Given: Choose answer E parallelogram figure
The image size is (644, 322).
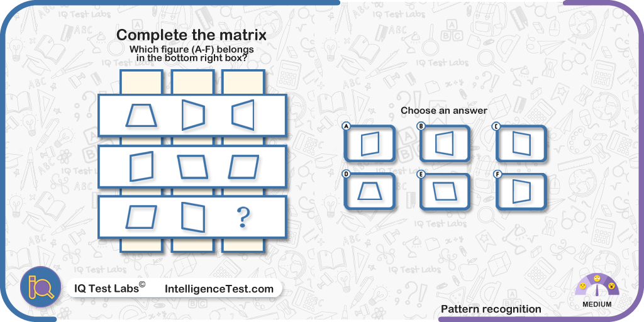Looking at the screenshot, I should [x=445, y=191].
